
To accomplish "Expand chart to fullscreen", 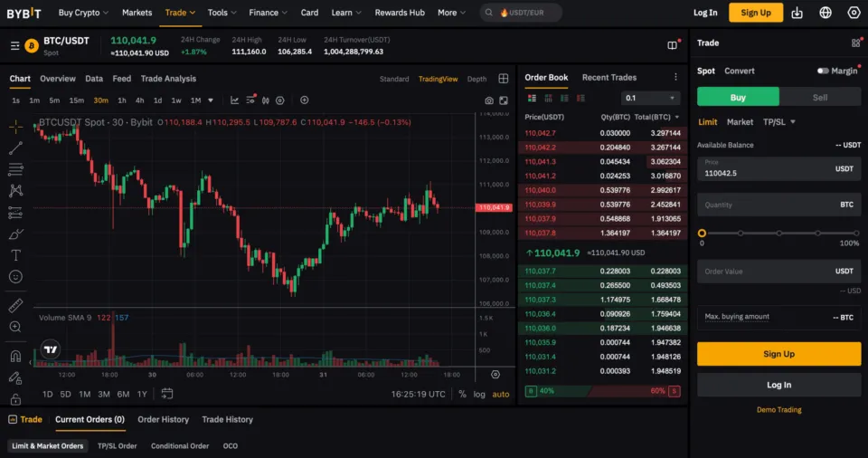I will coord(504,100).
